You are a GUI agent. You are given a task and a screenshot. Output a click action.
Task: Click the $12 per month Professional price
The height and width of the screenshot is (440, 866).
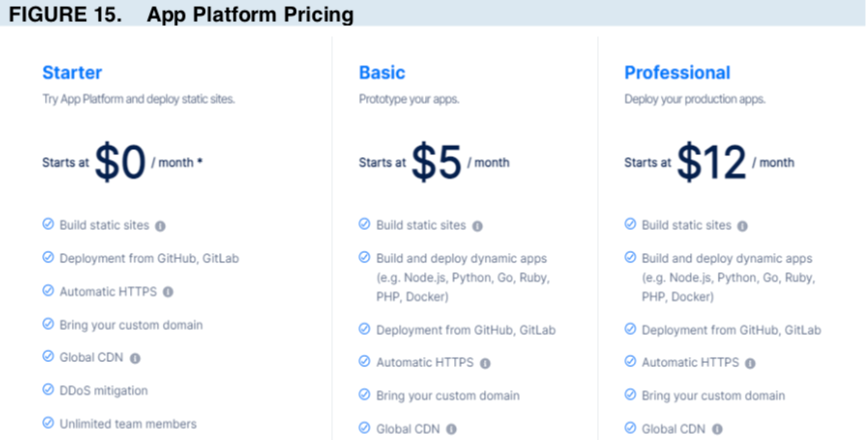[x=711, y=162]
